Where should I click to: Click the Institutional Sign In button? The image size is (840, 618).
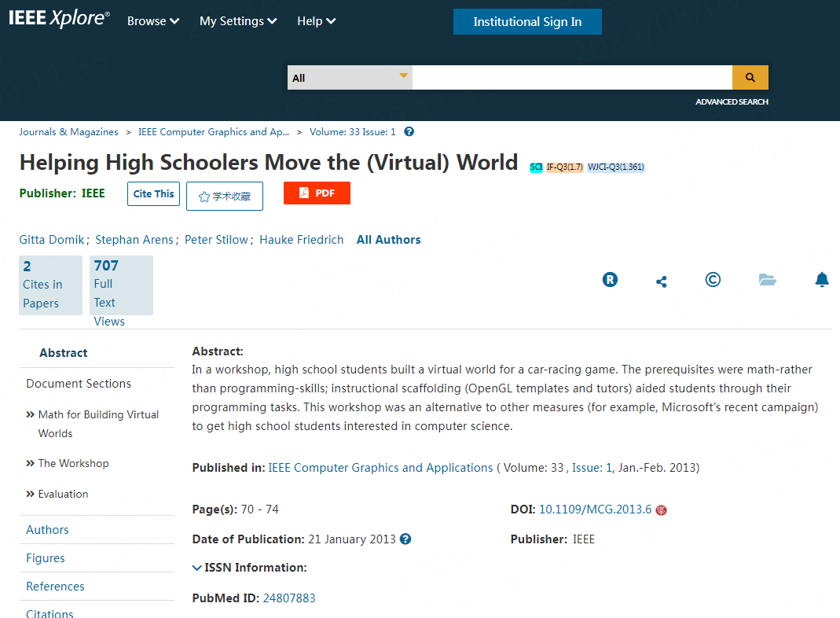click(x=527, y=22)
